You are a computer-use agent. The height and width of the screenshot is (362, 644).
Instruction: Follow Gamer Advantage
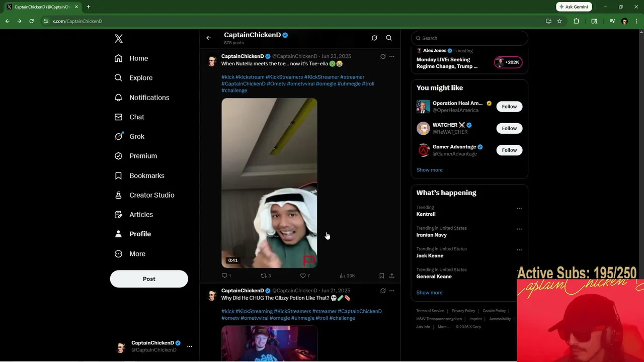click(509, 150)
